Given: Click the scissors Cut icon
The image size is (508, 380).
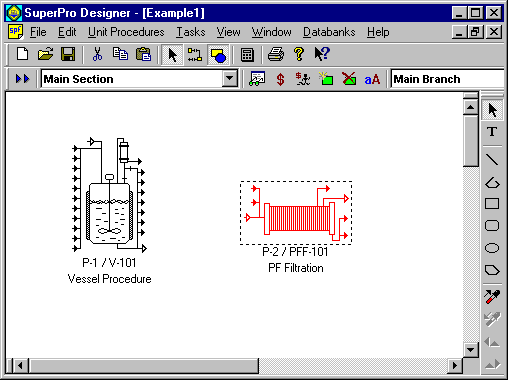Looking at the screenshot, I should 97,54.
